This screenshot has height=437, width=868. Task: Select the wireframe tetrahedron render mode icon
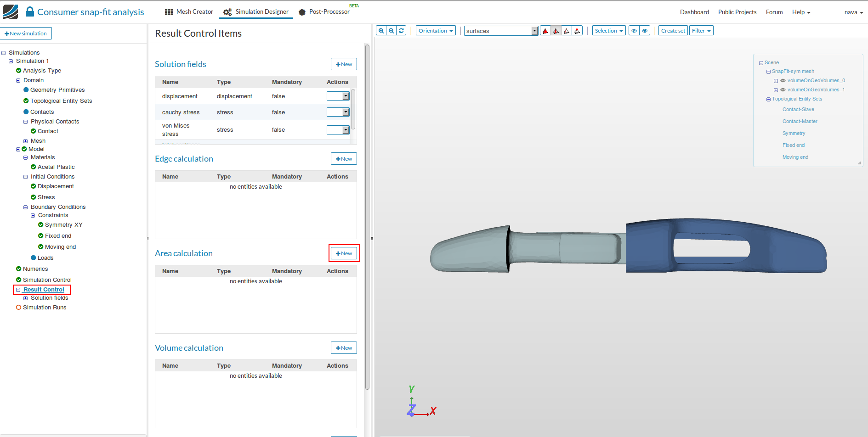tap(567, 31)
